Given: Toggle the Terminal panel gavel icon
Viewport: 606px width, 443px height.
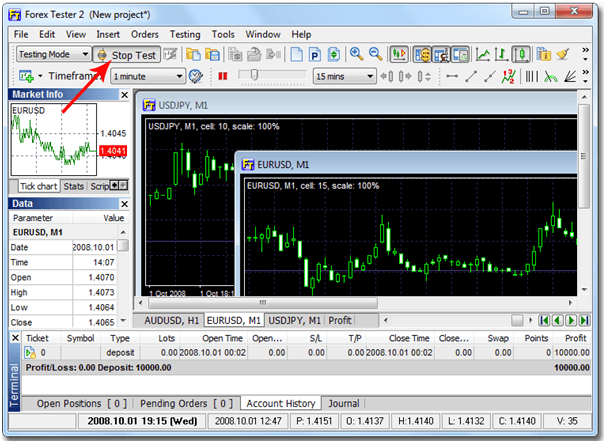Looking at the screenshot, I should pos(441,54).
